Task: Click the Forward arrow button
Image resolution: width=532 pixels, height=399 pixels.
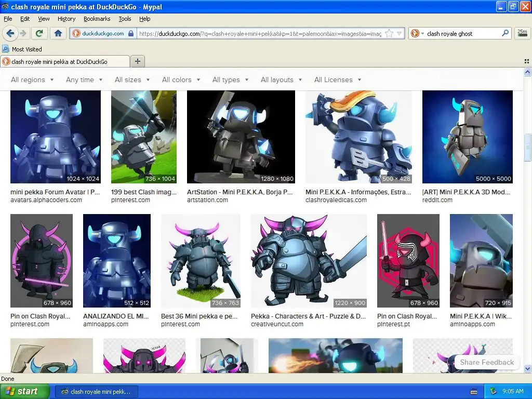Action: click(x=23, y=33)
